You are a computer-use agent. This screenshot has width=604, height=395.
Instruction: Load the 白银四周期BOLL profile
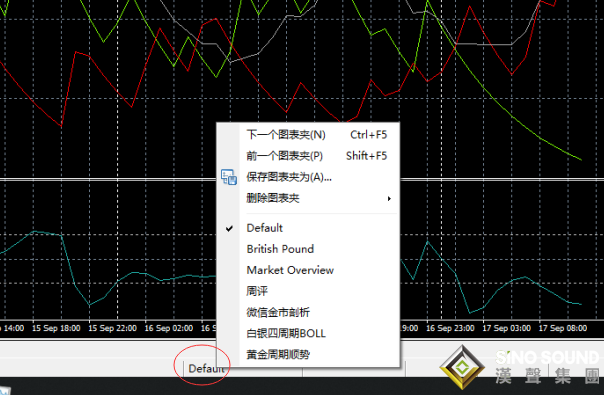pos(308,333)
